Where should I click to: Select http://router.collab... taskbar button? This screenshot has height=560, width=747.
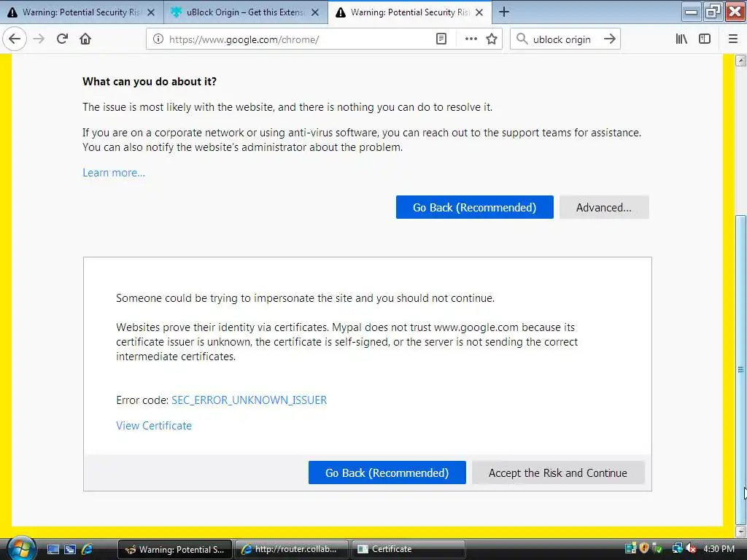click(x=291, y=549)
